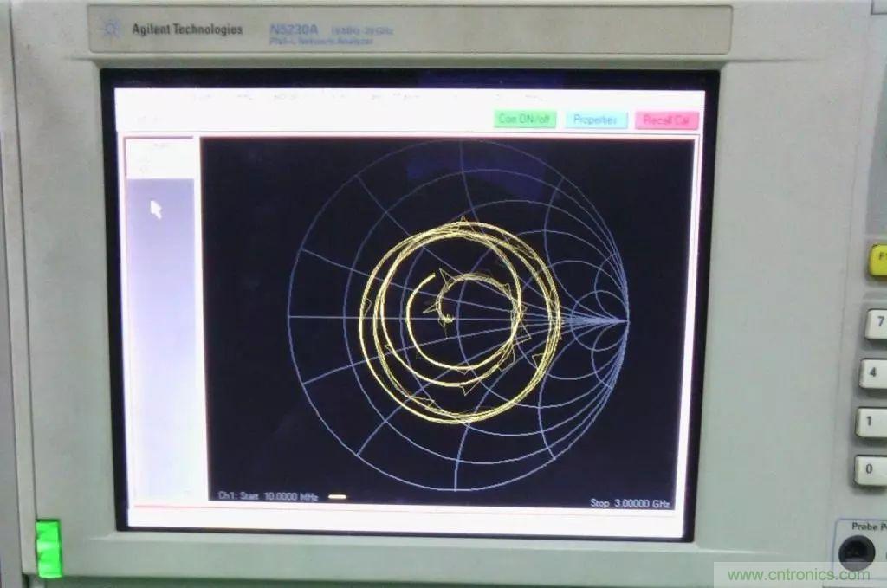
Task: Click the yellow trace marker near Start frequency
Action: (338, 497)
